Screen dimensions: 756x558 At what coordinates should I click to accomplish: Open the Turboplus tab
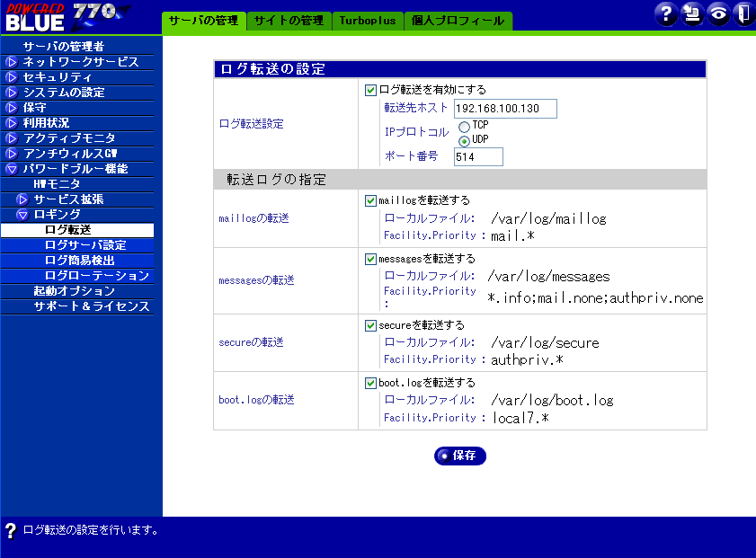(367, 21)
